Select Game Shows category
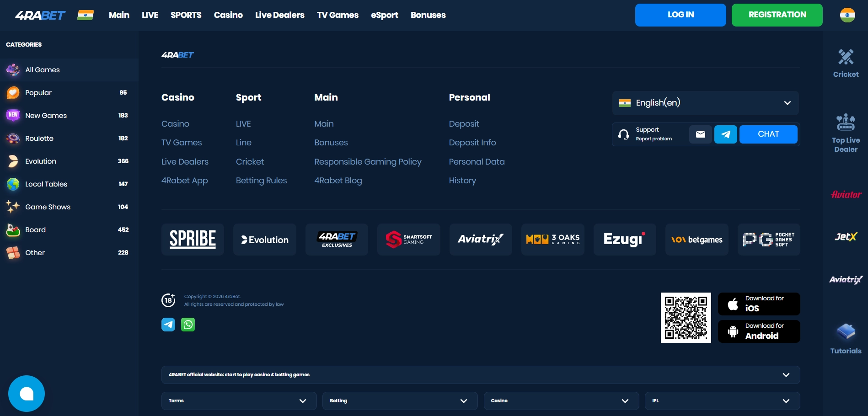Viewport: 868px width, 416px height. 69,207
